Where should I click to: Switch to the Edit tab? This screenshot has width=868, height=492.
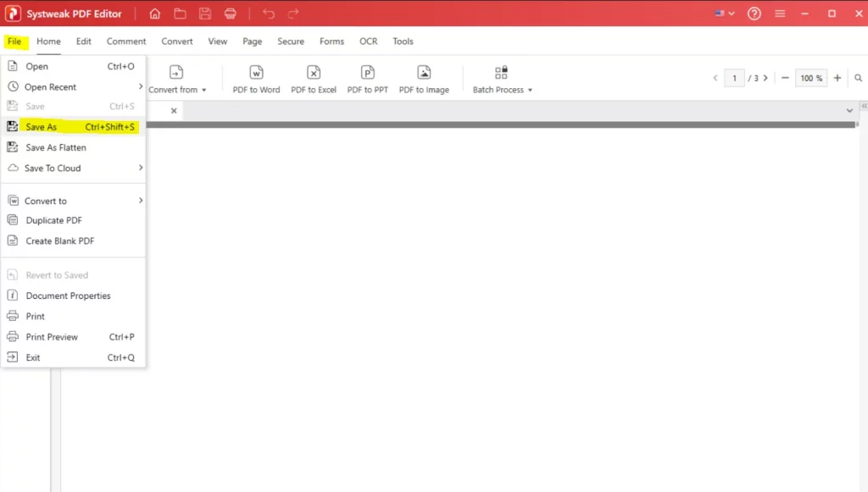(x=84, y=41)
